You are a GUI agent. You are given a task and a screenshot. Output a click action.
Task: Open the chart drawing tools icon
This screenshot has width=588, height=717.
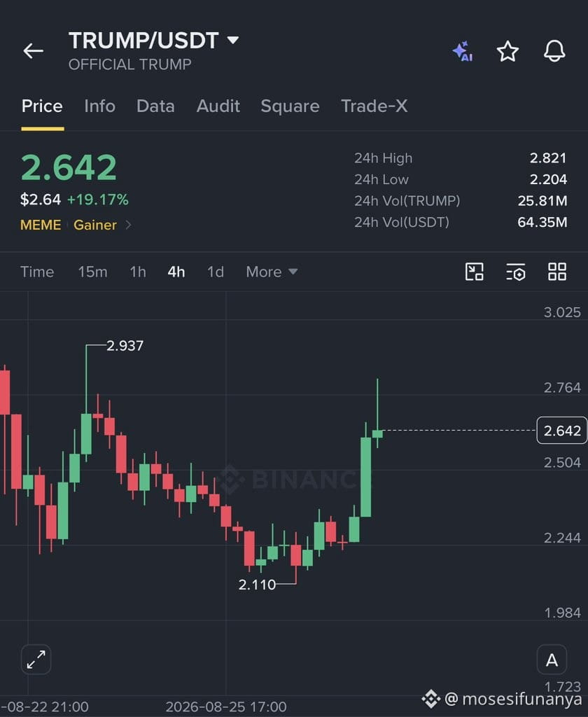click(x=474, y=272)
